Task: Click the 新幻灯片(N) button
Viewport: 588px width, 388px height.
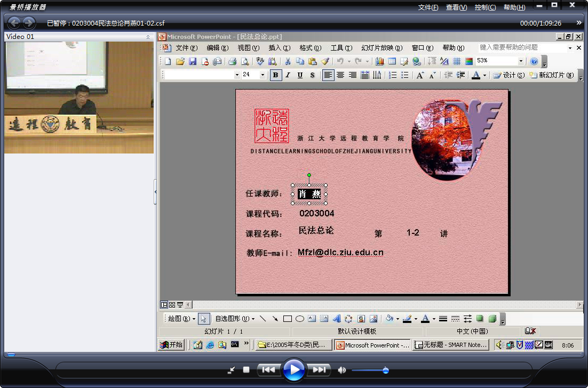Action: click(x=552, y=75)
